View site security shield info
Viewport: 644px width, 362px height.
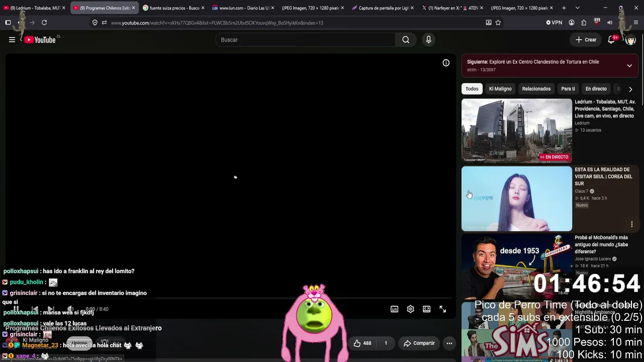(95, 23)
